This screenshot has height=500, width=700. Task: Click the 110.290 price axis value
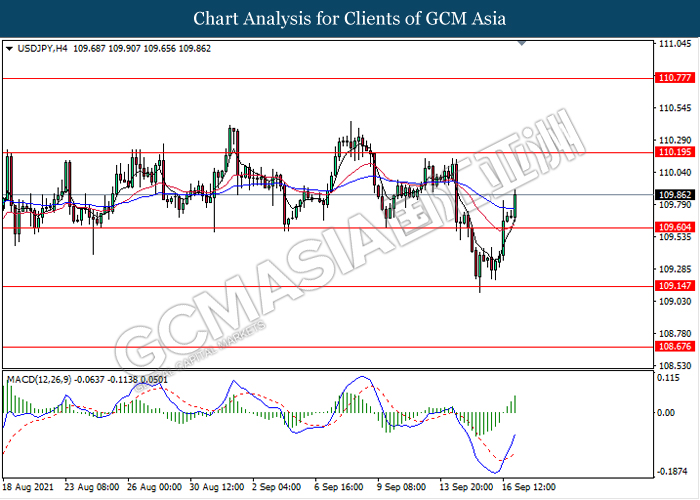[x=675, y=140]
